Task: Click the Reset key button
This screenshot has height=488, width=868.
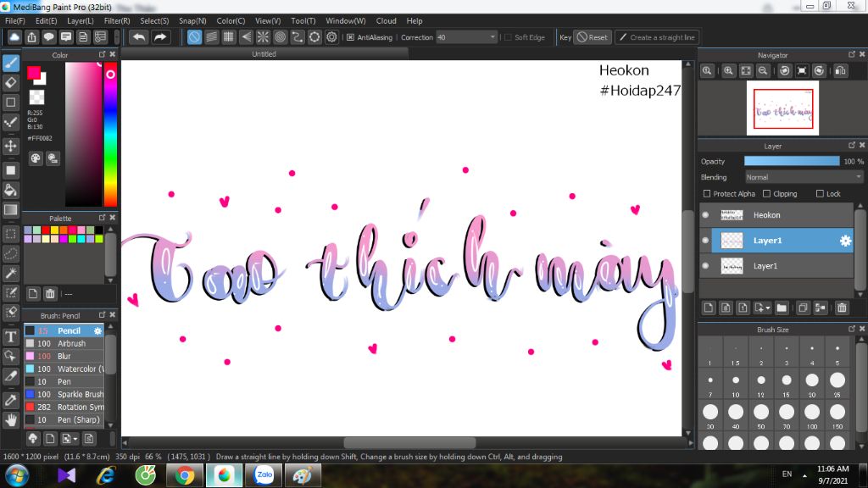Action: tap(592, 37)
